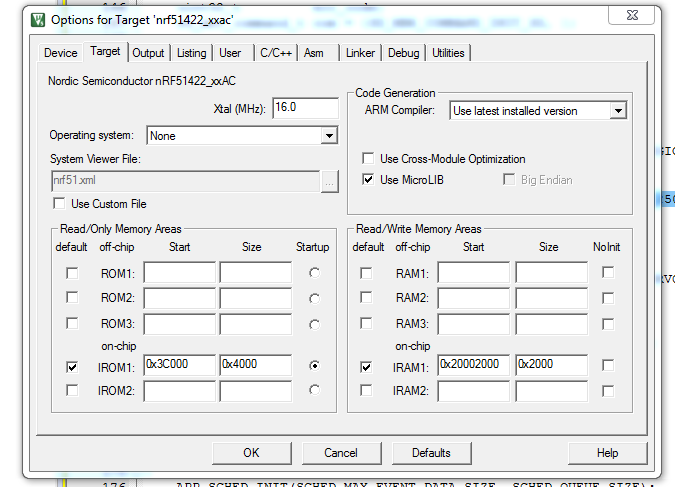
Task: Click the ROM2 Start field
Action: [180, 298]
